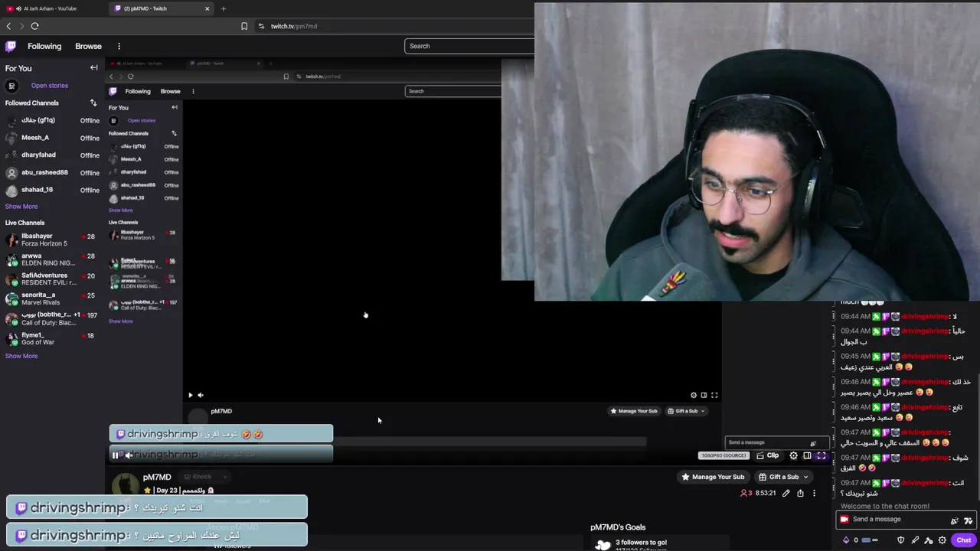Bookmark this page in the address bar

[x=244, y=26]
